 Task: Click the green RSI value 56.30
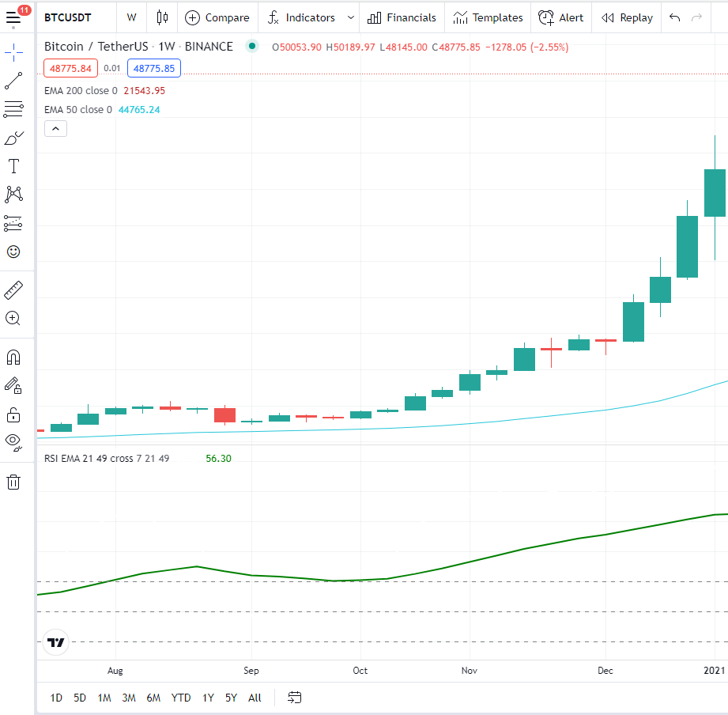coord(219,459)
